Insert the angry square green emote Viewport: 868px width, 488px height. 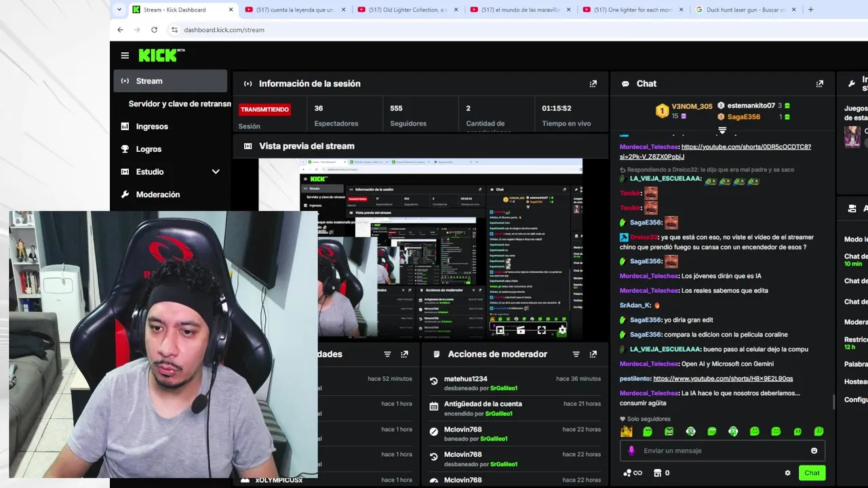(x=669, y=431)
